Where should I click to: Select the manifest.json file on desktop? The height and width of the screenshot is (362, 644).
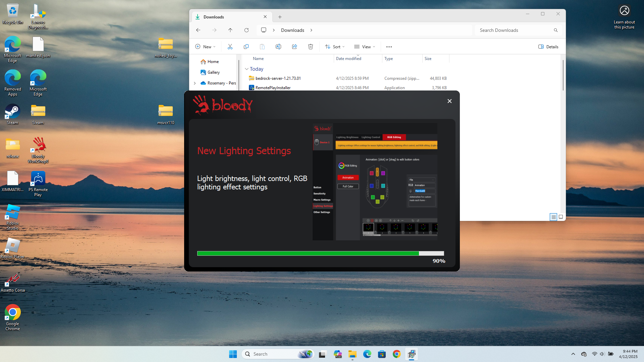(x=38, y=47)
